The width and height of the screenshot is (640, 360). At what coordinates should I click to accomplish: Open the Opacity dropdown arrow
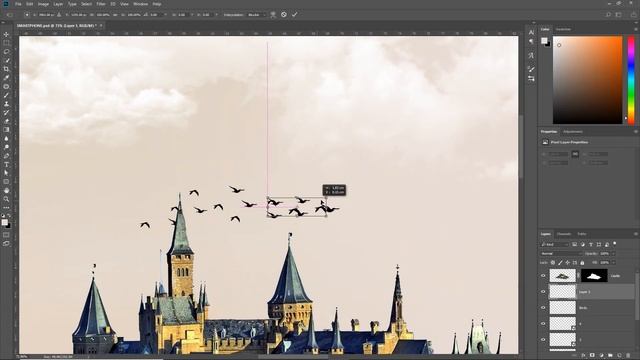[x=613, y=253]
